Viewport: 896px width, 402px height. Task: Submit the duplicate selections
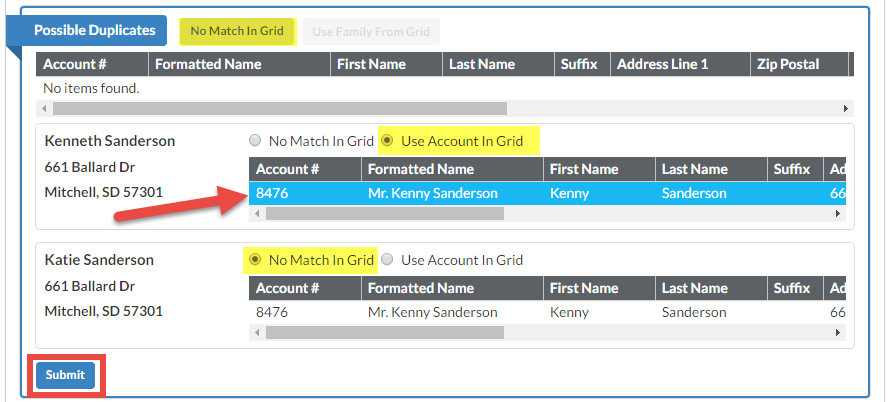[x=65, y=375]
